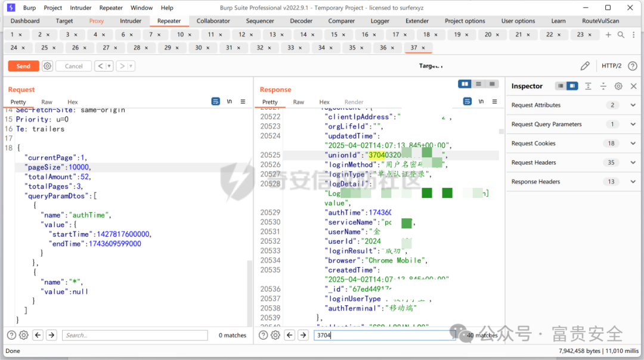The image size is (644, 360).
Task: Click the "pageSize":10000 line in the request
Action: coord(57,167)
